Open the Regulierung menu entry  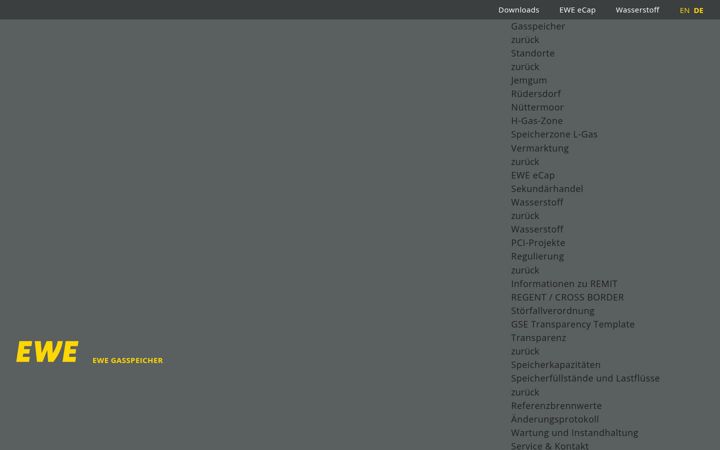coord(537,256)
